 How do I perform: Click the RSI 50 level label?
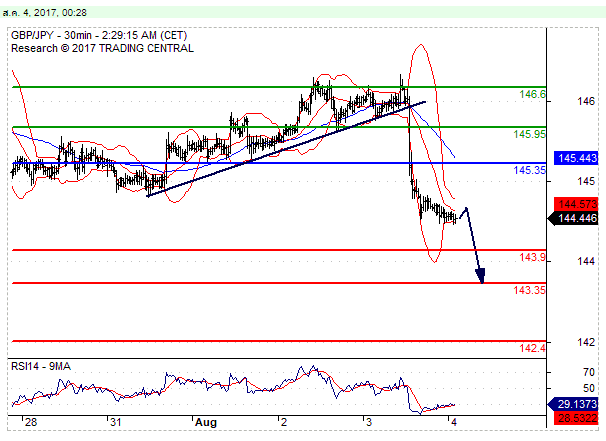pos(589,388)
